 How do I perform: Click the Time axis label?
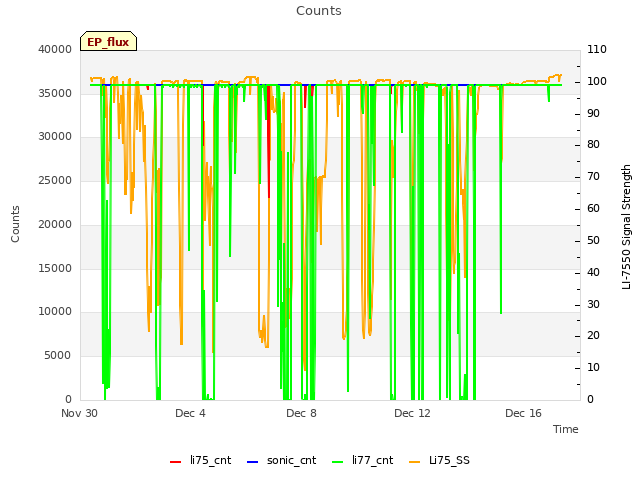click(566, 429)
